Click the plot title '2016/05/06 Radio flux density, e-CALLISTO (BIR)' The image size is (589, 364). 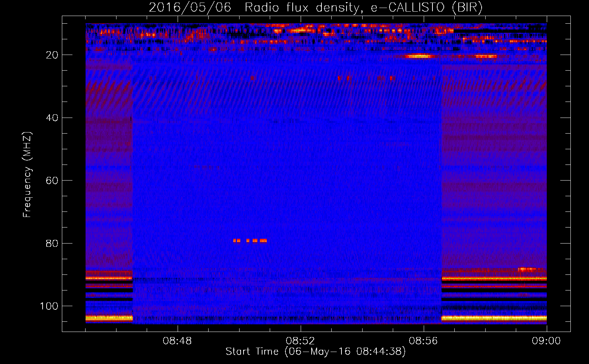pyautogui.click(x=316, y=8)
